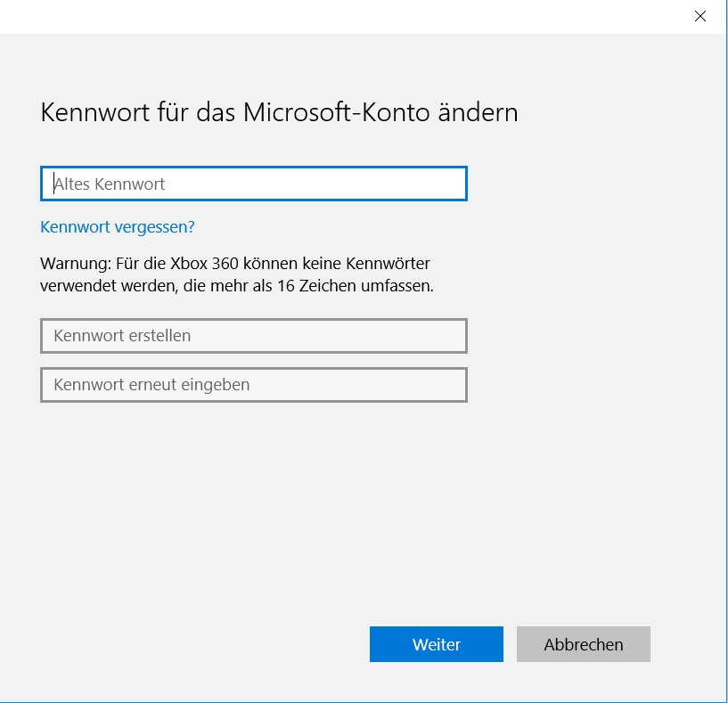Click the Altes Kennwort input field

click(253, 184)
